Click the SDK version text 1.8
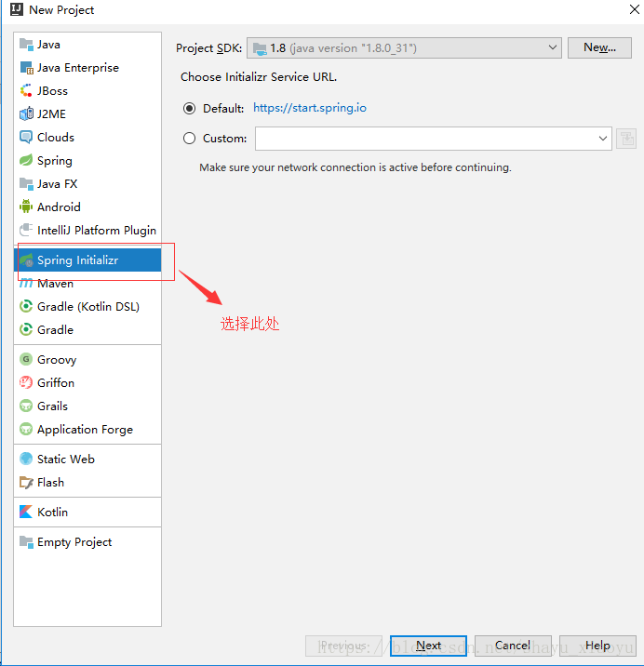Image resolution: width=644 pixels, height=666 pixels. (278, 48)
